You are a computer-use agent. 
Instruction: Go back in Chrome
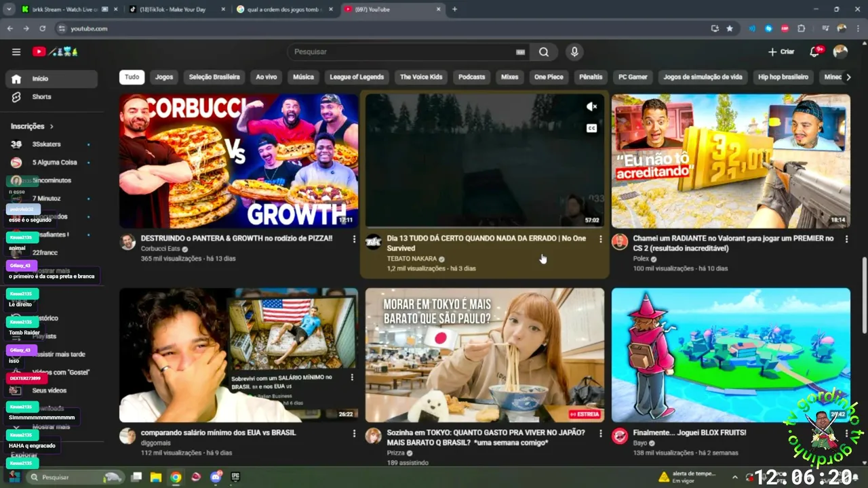(x=9, y=28)
